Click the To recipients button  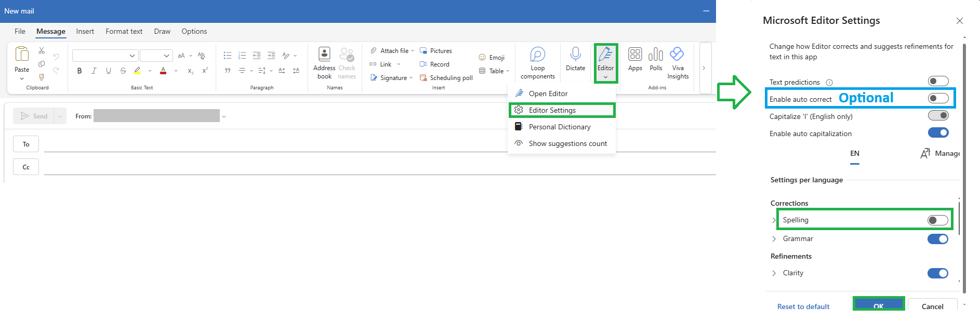tap(26, 144)
